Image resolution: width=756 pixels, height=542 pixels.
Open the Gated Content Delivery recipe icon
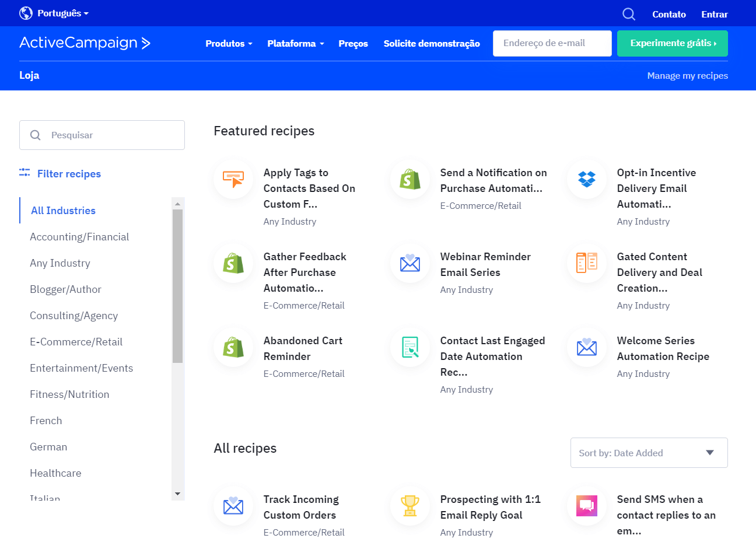click(x=587, y=263)
